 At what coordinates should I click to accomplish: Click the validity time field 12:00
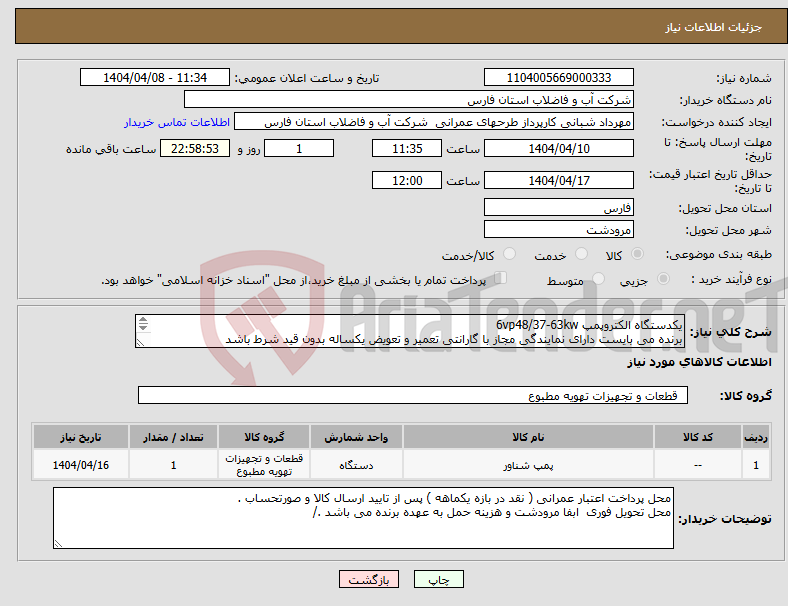click(407, 180)
